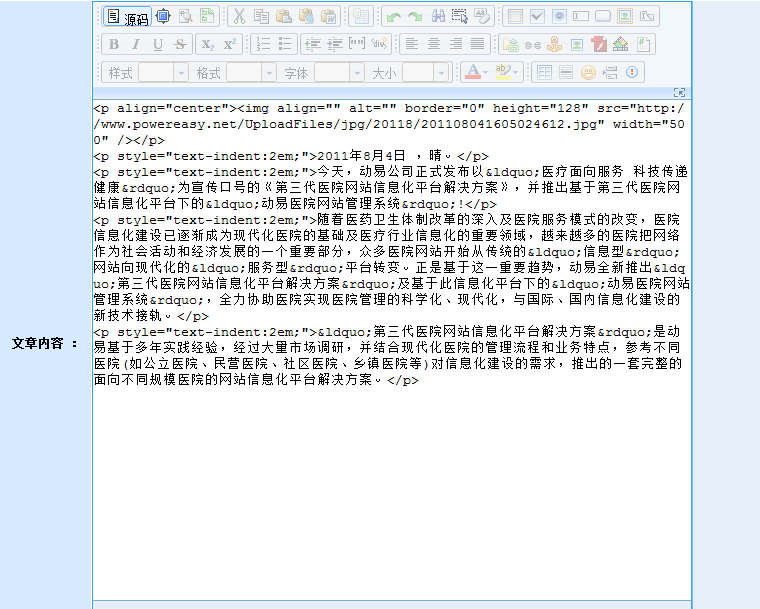This screenshot has height=609, width=760.
Task: Insert a numbered list
Action: [x=263, y=44]
